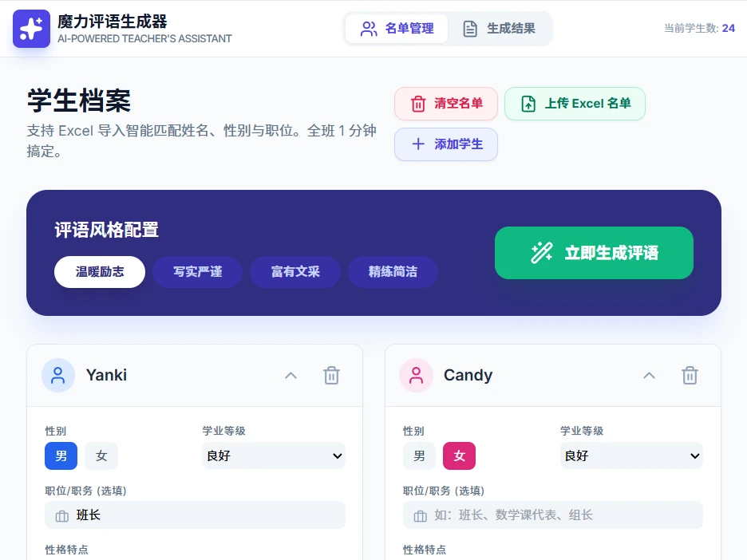Open Yanki's 学业等级 dropdown
This screenshot has width=747, height=560.
[274, 456]
